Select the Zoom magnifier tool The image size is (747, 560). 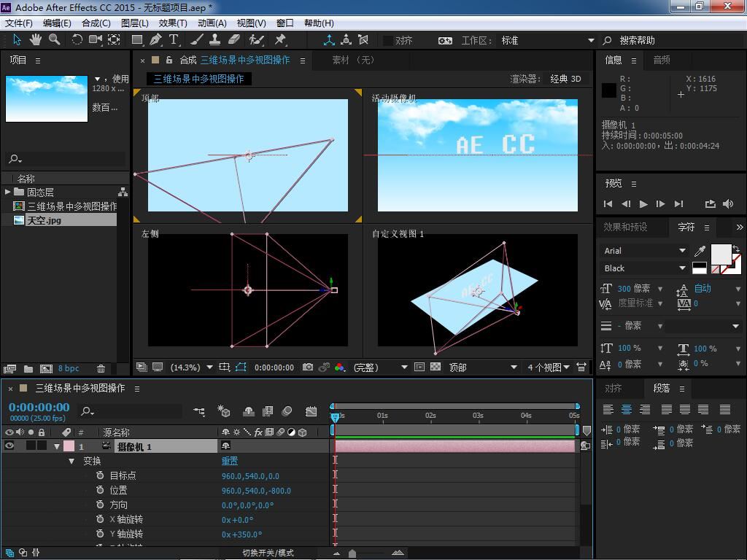coord(54,40)
